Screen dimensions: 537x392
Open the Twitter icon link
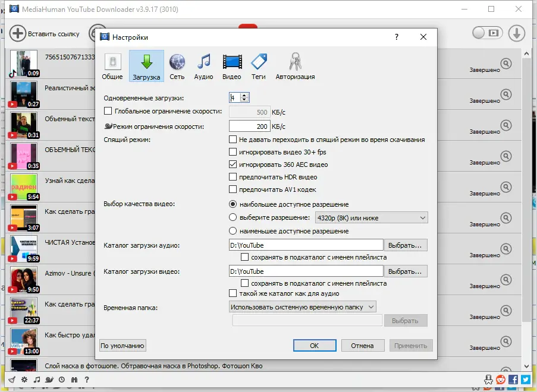[526, 380]
